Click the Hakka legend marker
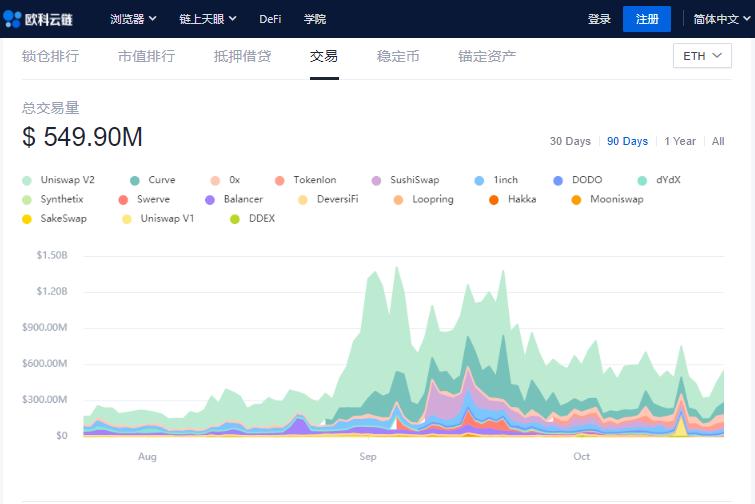The width and height of the screenshot is (755, 504). pyautogui.click(x=494, y=200)
